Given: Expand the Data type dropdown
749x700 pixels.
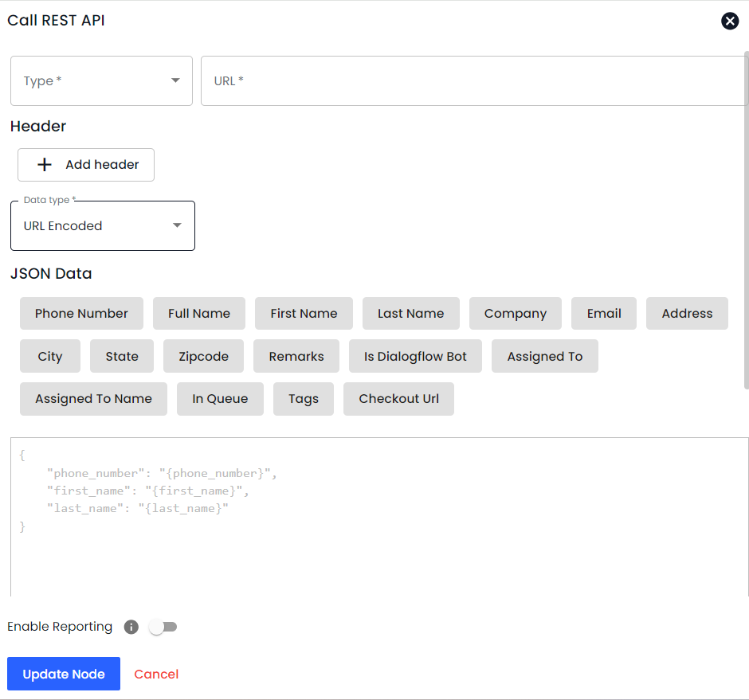Looking at the screenshot, I should tap(103, 226).
